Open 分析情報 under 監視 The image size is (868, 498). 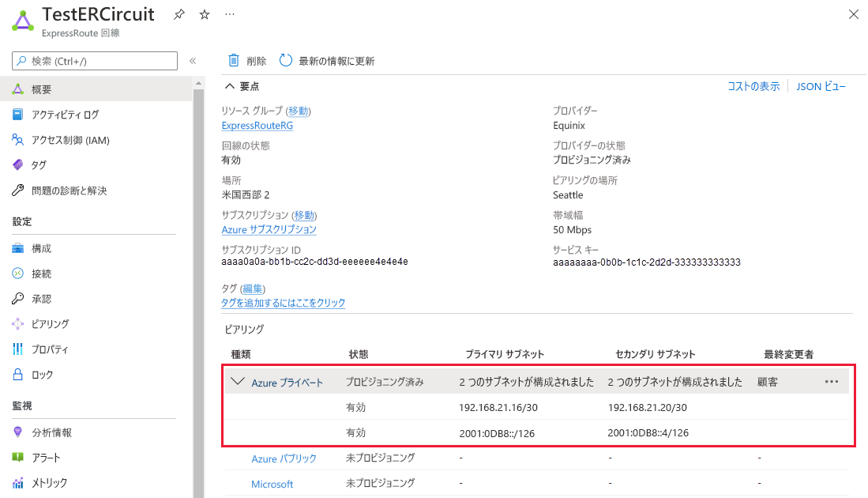tap(51, 432)
